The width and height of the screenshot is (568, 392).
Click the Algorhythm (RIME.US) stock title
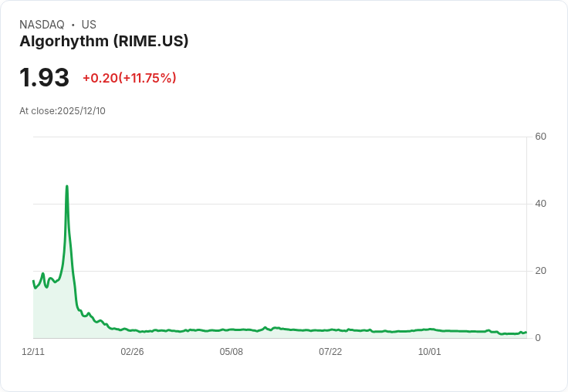tap(104, 42)
